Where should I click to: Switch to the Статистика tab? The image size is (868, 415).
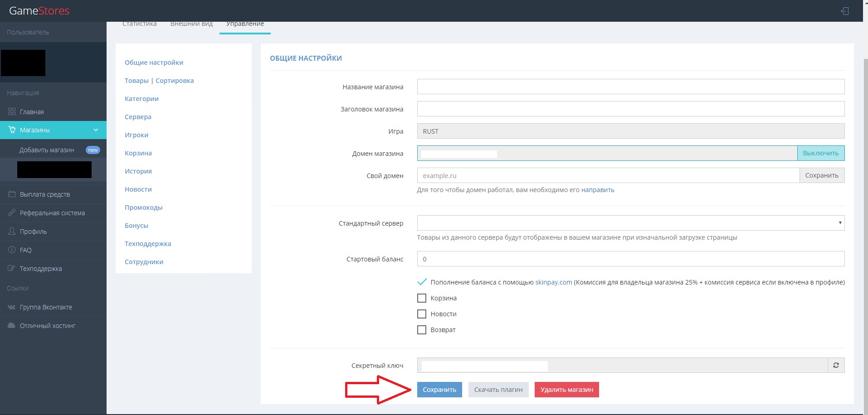click(140, 24)
